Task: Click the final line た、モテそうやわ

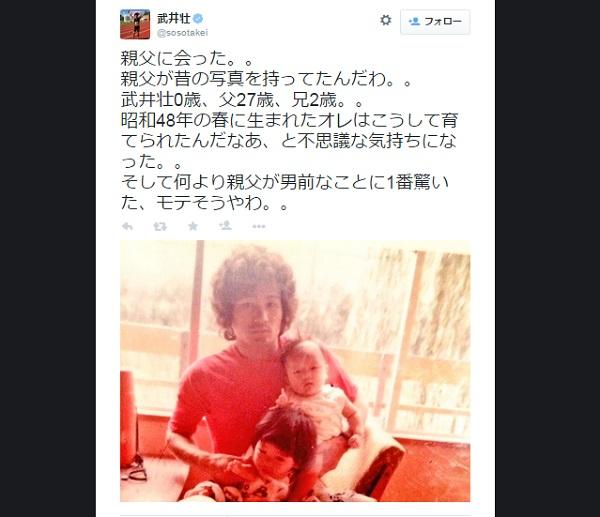Action: 204,203
